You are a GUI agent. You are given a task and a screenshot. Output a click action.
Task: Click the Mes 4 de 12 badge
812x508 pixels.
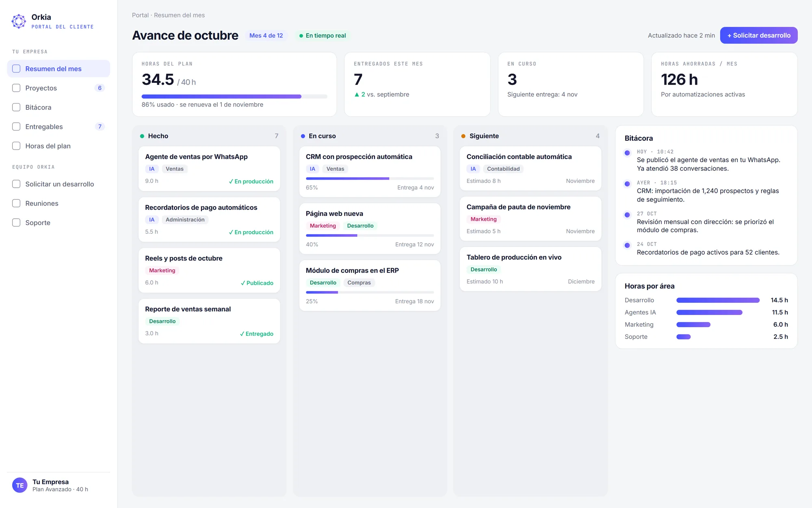pyautogui.click(x=266, y=35)
